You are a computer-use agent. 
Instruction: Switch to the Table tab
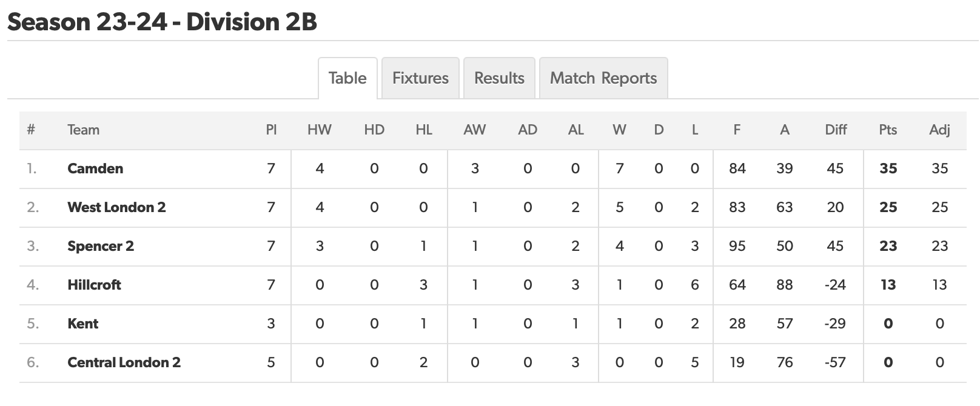point(347,78)
